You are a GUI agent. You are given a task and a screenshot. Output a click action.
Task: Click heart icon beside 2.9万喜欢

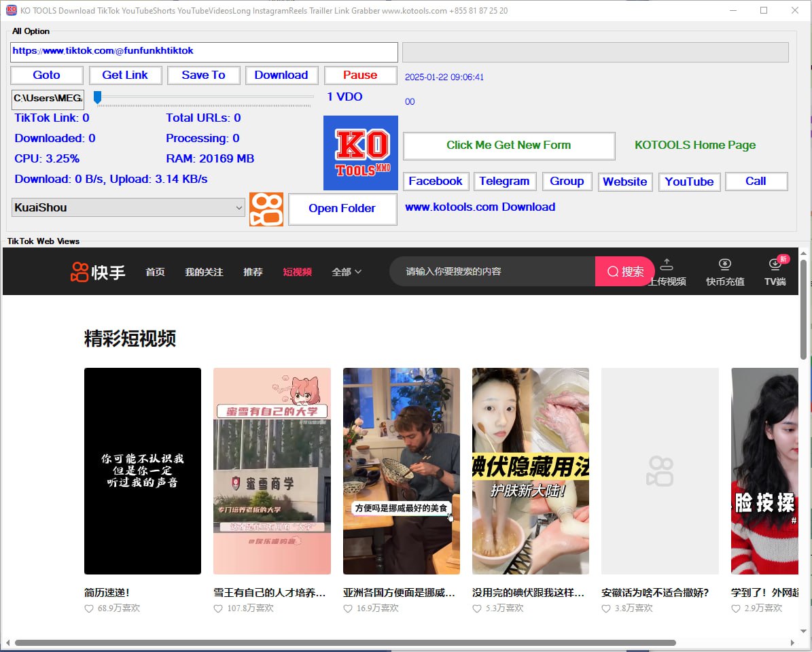click(x=735, y=608)
